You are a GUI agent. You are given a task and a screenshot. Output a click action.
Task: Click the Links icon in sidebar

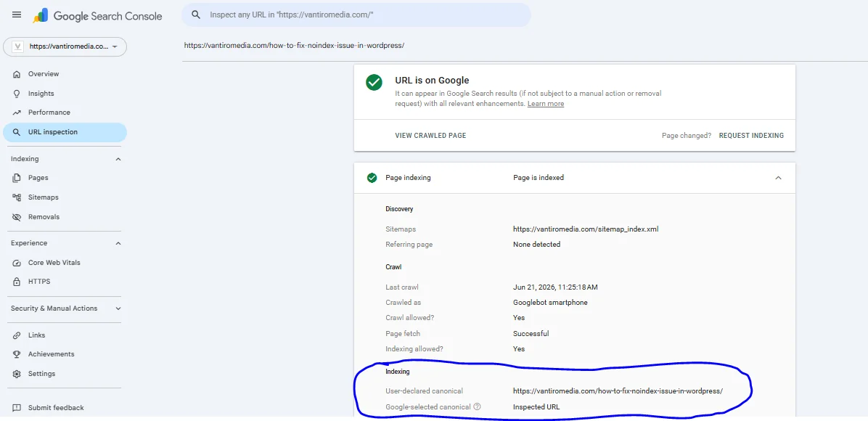[17, 335]
